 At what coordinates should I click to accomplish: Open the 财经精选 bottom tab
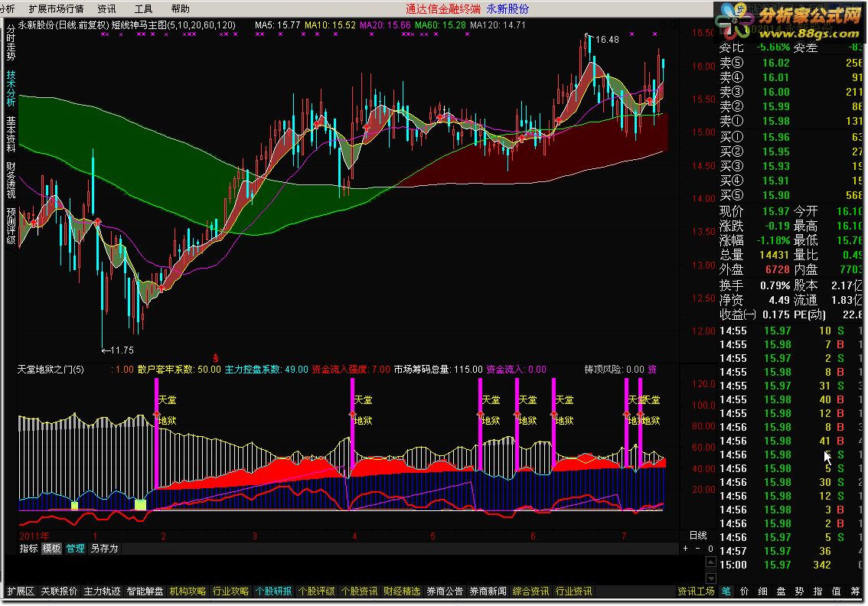(402, 591)
